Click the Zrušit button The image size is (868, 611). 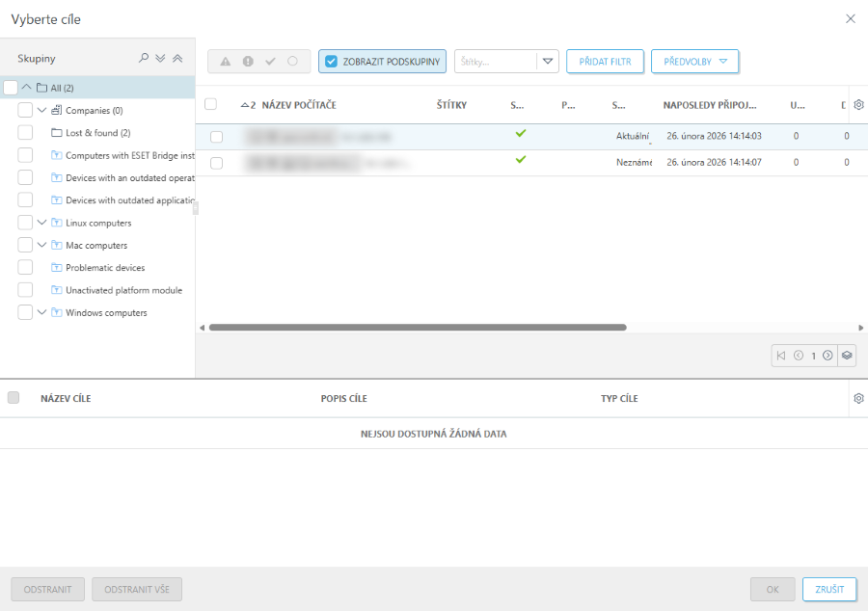(829, 590)
